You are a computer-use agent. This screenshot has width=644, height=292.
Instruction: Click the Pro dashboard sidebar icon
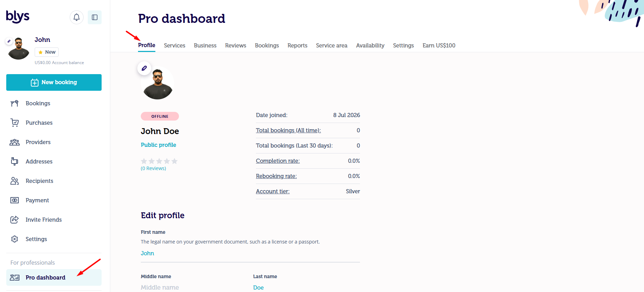coord(15,277)
